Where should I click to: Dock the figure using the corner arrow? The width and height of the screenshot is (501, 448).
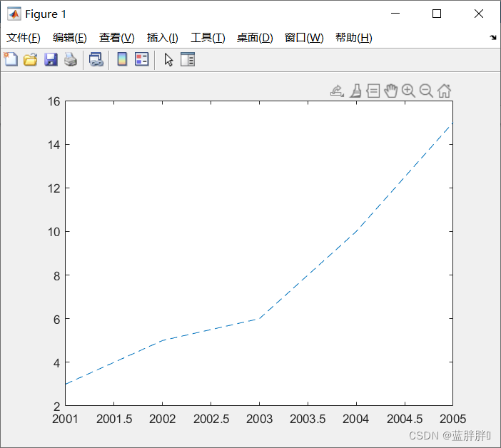(x=493, y=38)
